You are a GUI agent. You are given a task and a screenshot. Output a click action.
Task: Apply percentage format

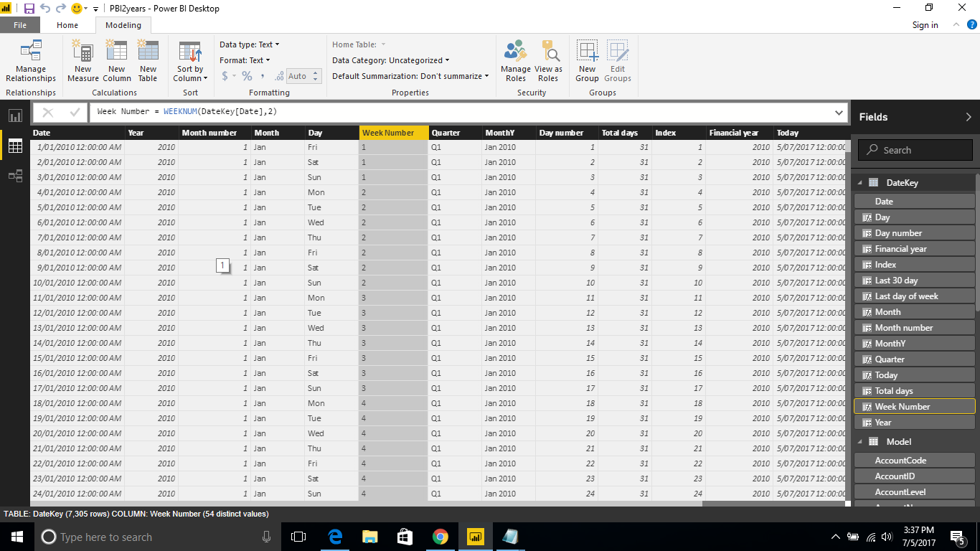tap(247, 76)
